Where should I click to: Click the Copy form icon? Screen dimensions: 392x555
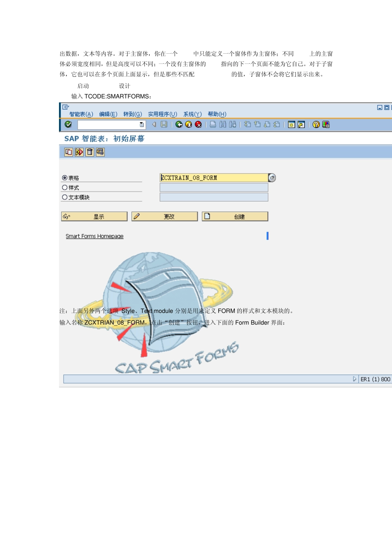click(x=68, y=152)
